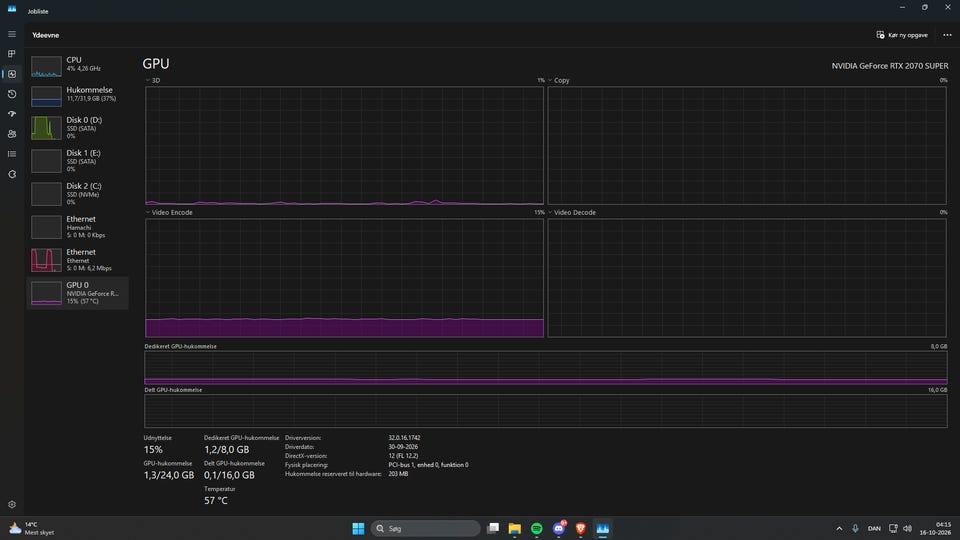This screenshot has height=540, width=960.
Task: Open File Explorer from the taskbar
Action: 515,528
